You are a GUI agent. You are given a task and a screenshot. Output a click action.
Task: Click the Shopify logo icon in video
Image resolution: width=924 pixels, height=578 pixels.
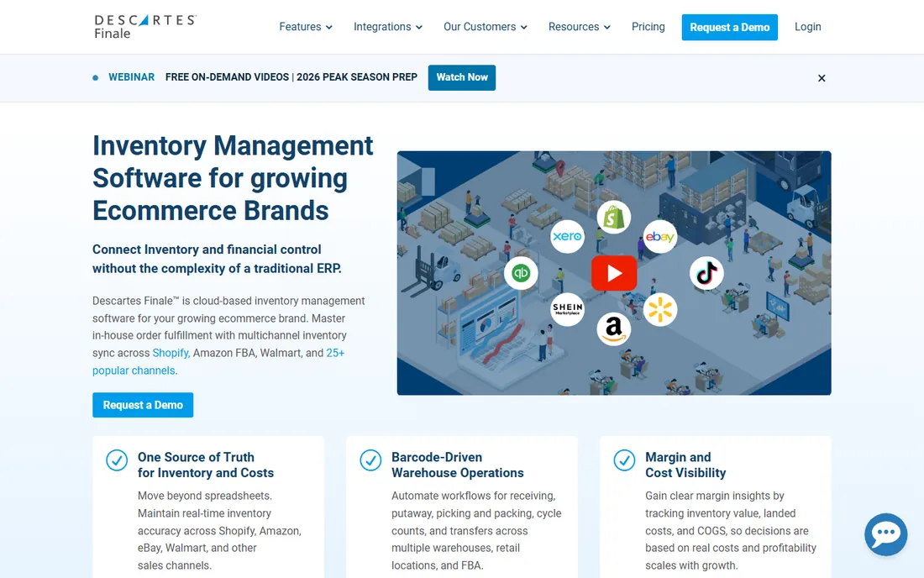[613, 218]
